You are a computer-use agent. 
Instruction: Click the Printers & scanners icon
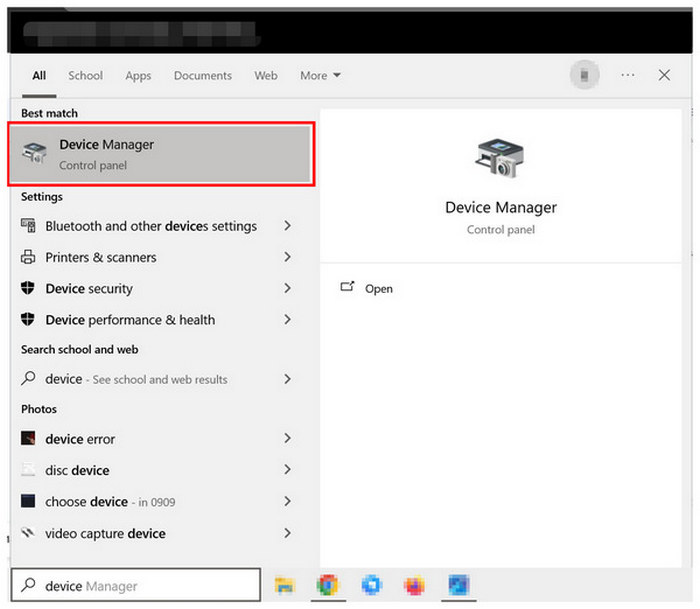pos(29,257)
